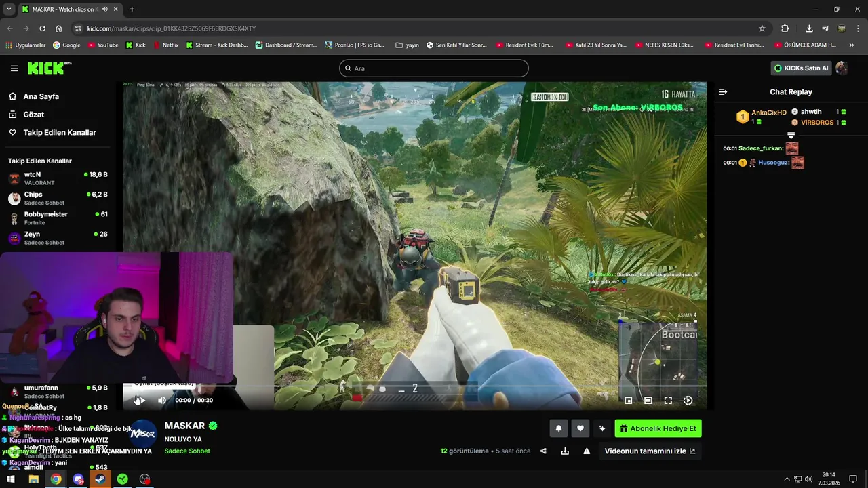
Task: Go to the browser home page
Action: tap(58, 28)
